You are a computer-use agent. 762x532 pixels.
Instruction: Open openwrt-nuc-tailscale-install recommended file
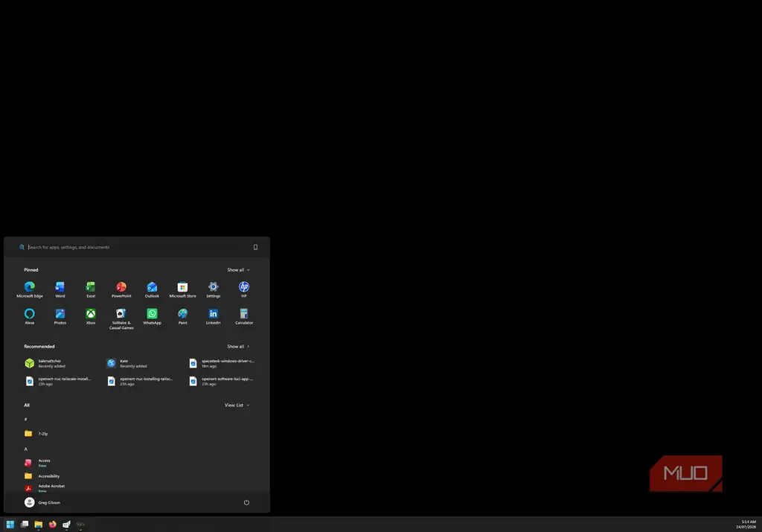(x=58, y=381)
